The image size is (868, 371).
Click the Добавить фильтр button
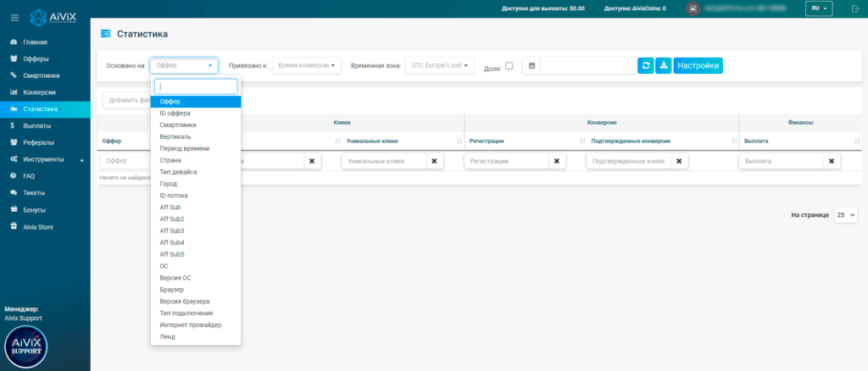click(x=127, y=100)
